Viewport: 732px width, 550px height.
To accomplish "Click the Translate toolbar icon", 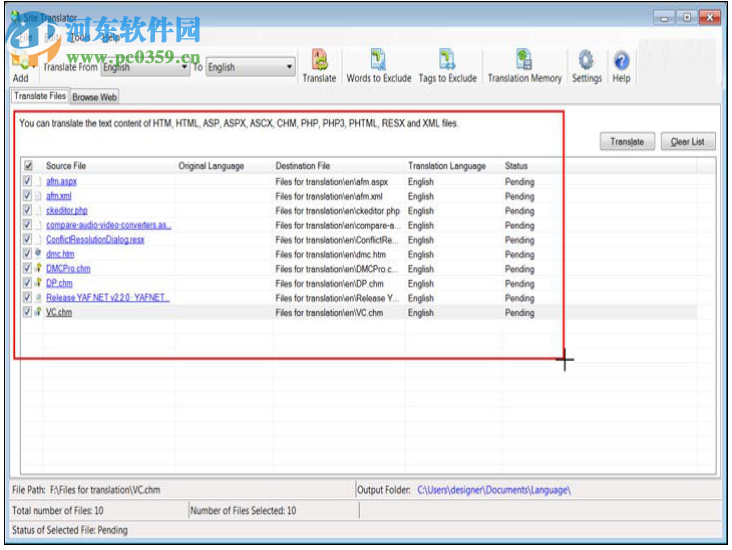I will (x=319, y=66).
